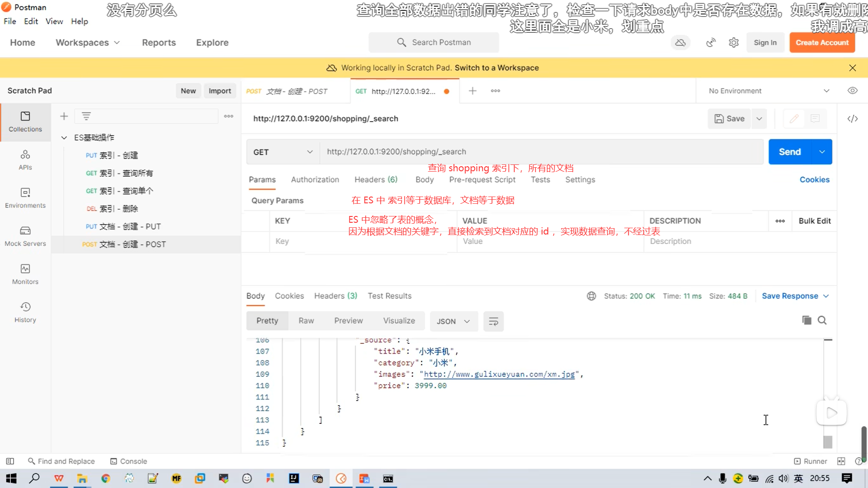The height and width of the screenshot is (488, 868).
Task: Toggle two-pane view in the status bar
Action: tap(841, 461)
